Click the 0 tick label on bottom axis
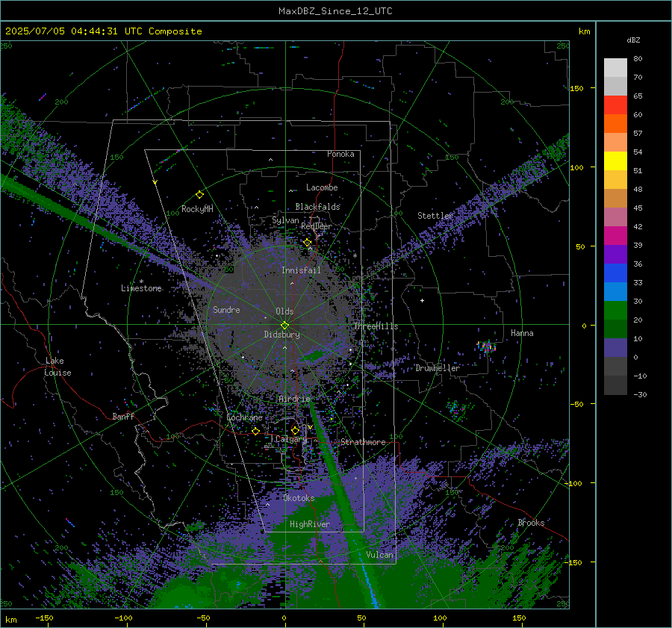Image resolution: width=672 pixels, height=628 pixels. click(284, 618)
